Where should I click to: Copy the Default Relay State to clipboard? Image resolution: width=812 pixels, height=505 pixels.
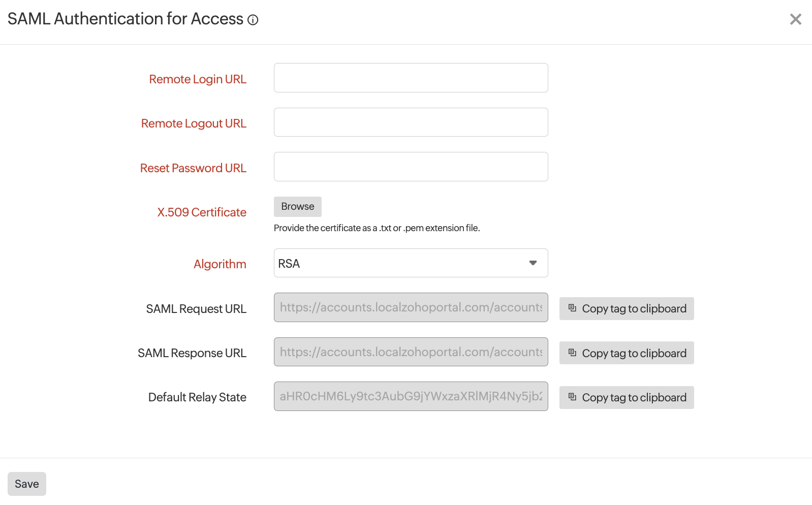[x=627, y=398]
